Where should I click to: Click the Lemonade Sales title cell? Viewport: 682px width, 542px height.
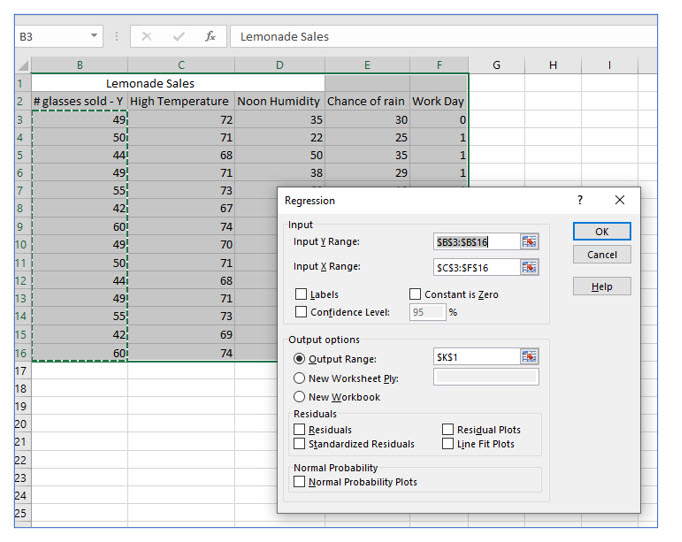[x=178, y=83]
